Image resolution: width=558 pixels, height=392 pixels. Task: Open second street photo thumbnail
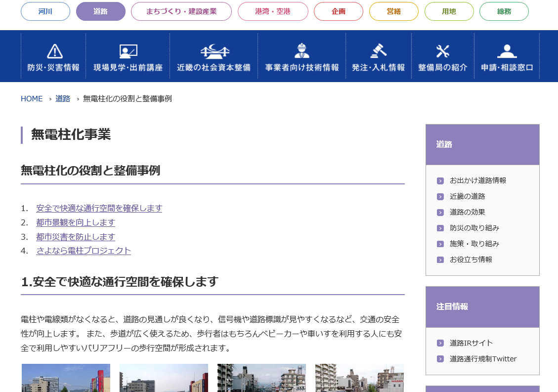point(164,378)
